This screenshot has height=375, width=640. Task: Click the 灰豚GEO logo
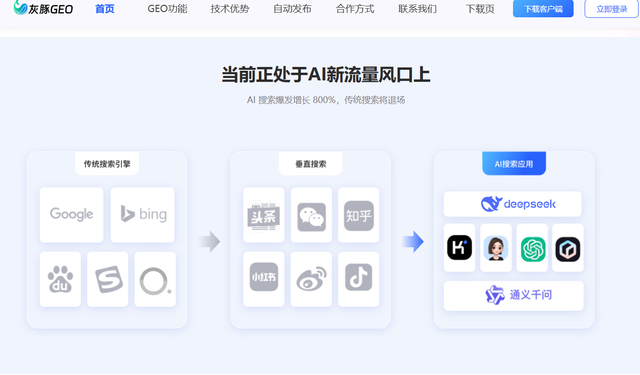point(43,8)
